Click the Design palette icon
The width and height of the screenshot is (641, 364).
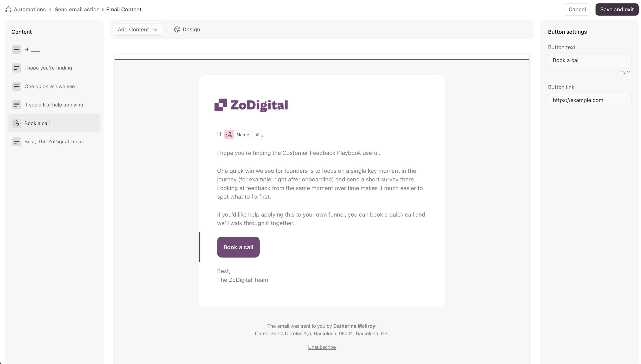177,29
